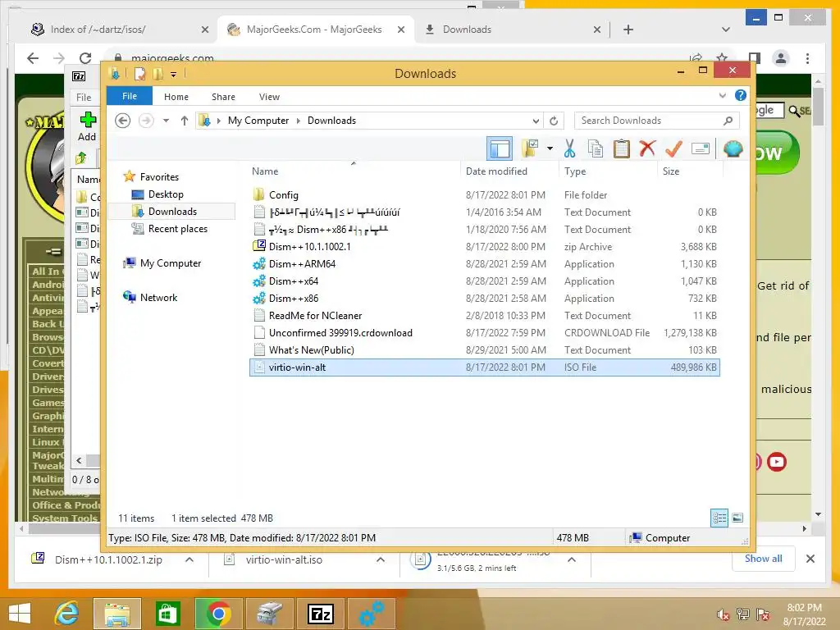Click the shell icon in Explorer toolbar
This screenshot has height=630, width=840.
coord(733,148)
